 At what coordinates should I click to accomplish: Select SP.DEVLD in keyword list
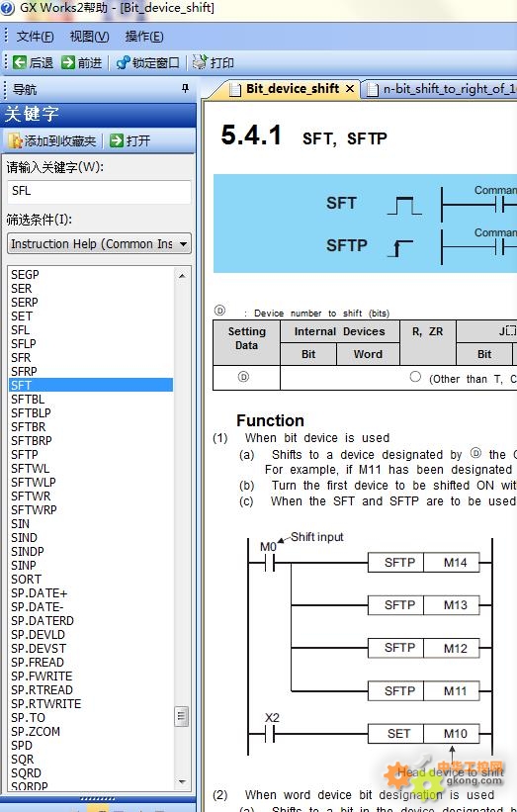pos(38,635)
